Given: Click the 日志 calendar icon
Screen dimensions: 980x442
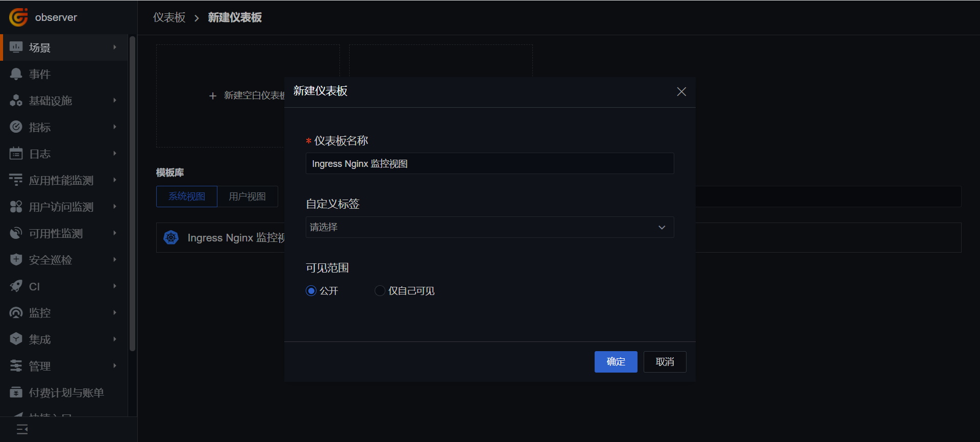Looking at the screenshot, I should pos(16,154).
